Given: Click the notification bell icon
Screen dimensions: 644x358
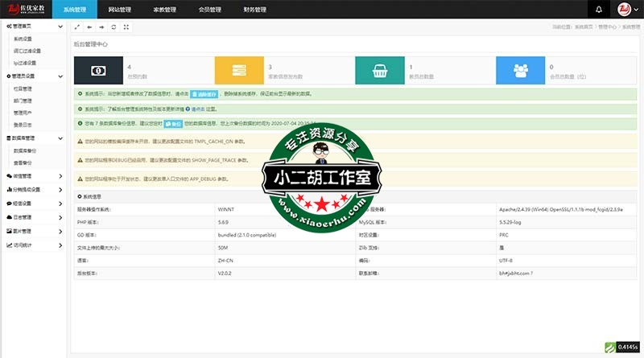Looking at the screenshot, I should (x=598, y=10).
